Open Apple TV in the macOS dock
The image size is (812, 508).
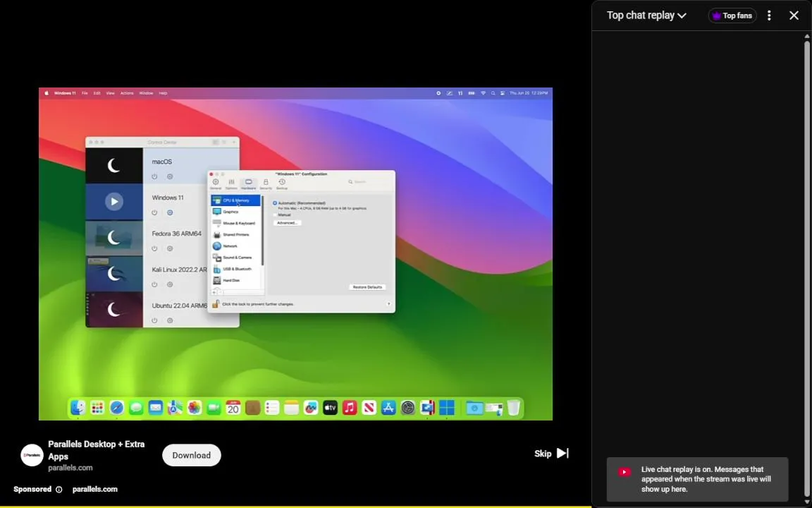(330, 408)
